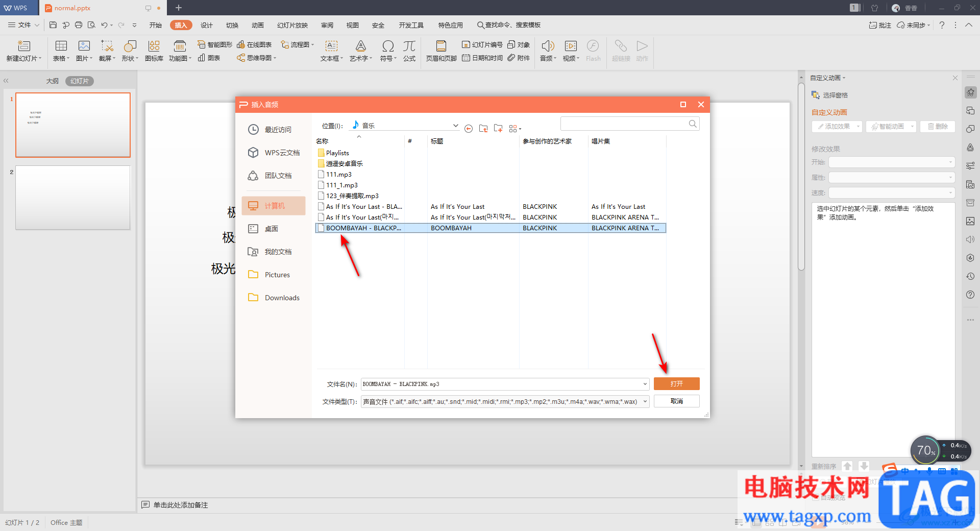The width and height of the screenshot is (980, 531).
Task: Close the Custom Animation side panel
Action: click(955, 78)
